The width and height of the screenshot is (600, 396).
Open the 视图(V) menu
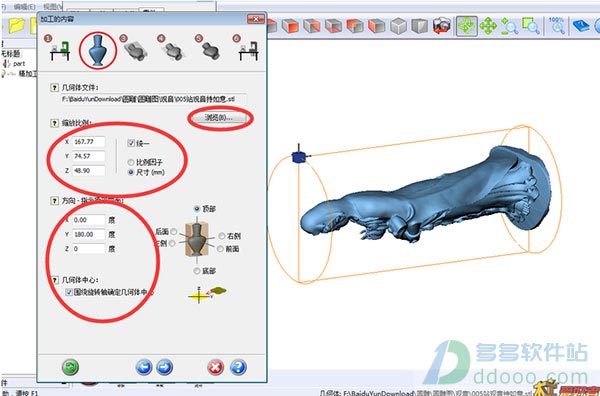coord(53,7)
